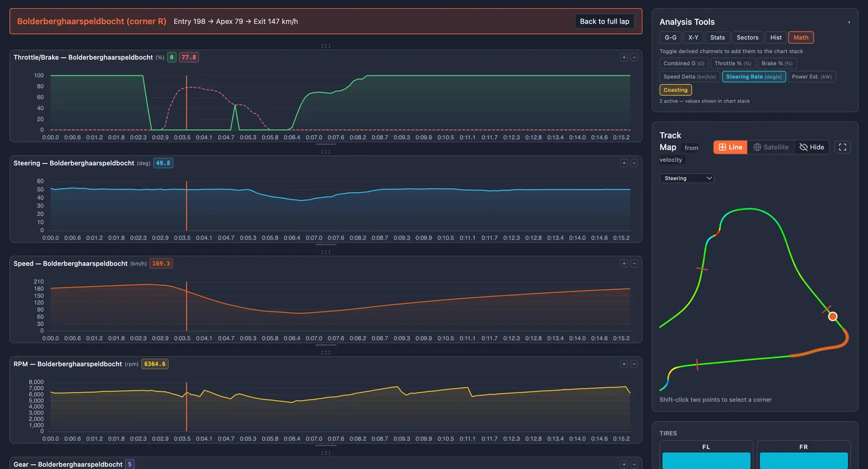Screen dimensions: 868x469
Task: Click the grip handle above the Speed chart
Action: point(325,252)
